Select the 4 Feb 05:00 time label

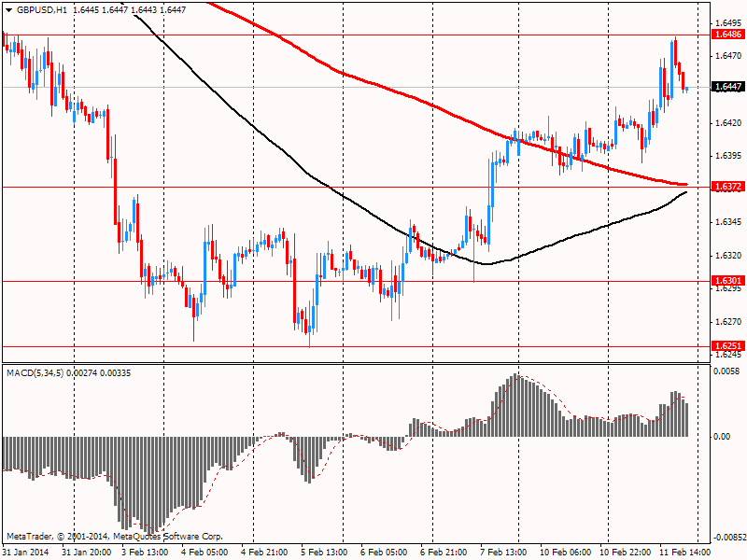tap(204, 553)
